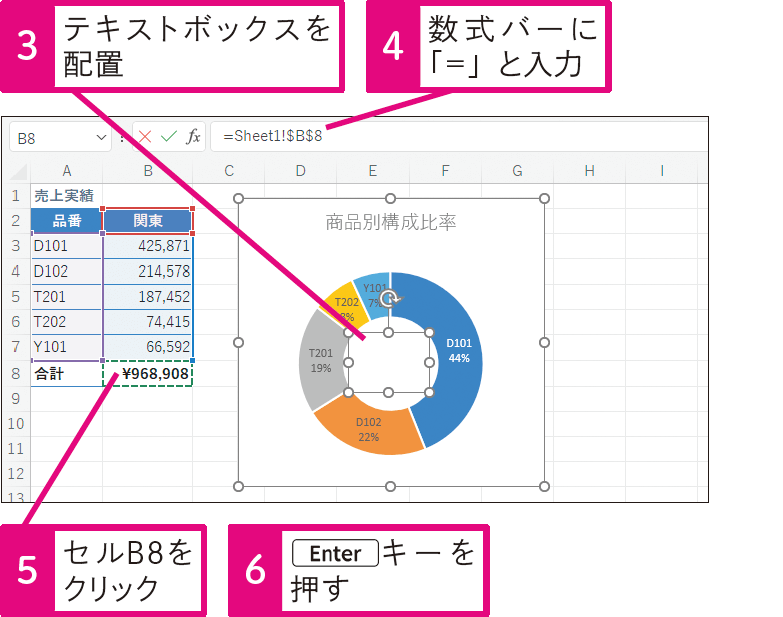Click chart top-right corner handle

point(544,199)
